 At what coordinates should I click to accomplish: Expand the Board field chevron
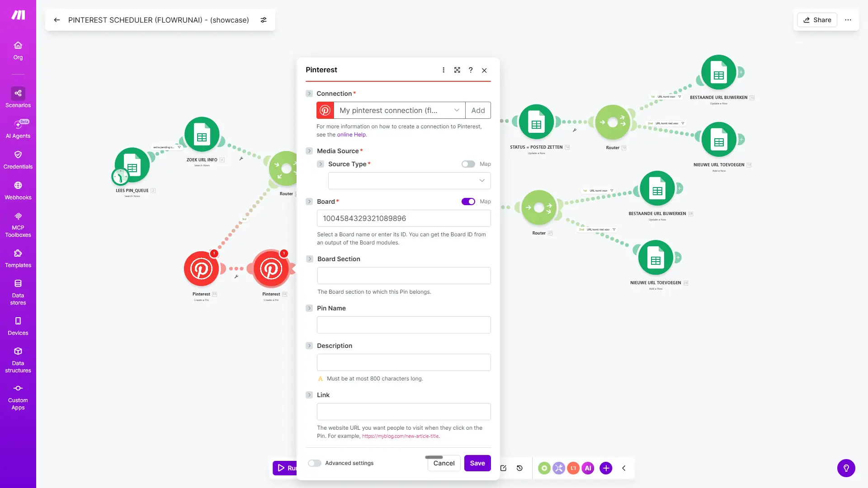[309, 202]
